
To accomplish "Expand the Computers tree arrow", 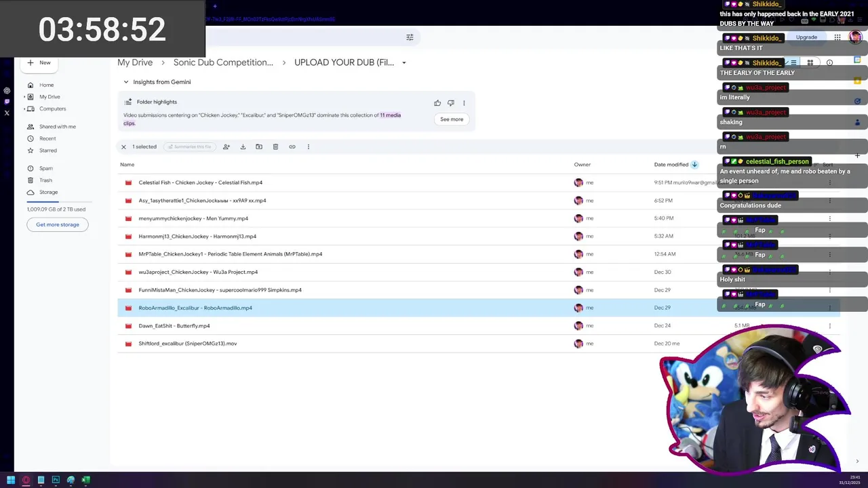I will [x=25, y=108].
